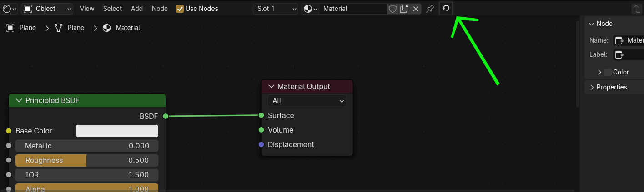Image resolution: width=644 pixels, height=192 pixels.
Task: Open the Base Color swatch
Action: (117, 131)
